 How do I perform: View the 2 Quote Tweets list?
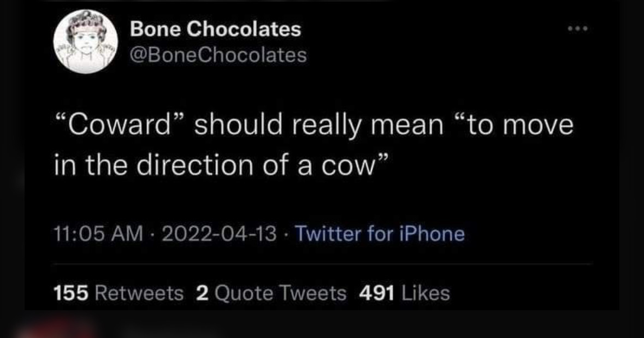270,293
